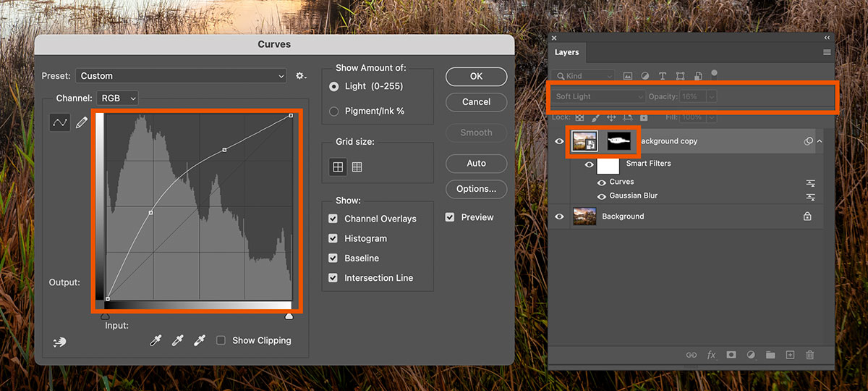Image resolution: width=868 pixels, height=391 pixels.
Task: Open the Soft Light blend mode dropdown
Action: (x=597, y=97)
